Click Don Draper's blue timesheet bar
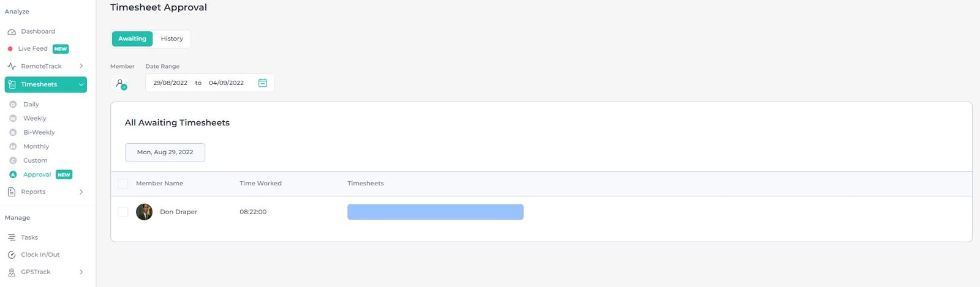980x287 pixels. (435, 212)
